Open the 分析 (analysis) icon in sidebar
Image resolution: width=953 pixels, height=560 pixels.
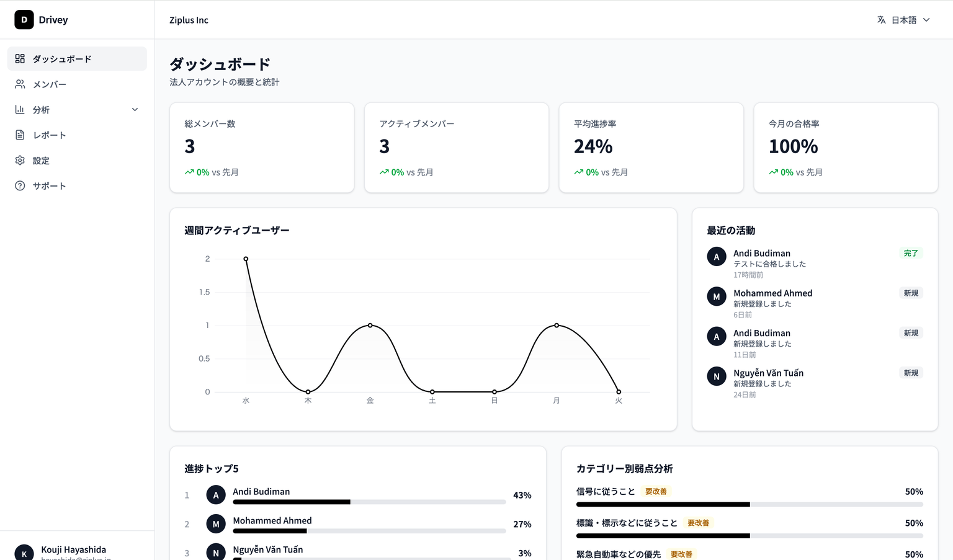pyautogui.click(x=19, y=109)
